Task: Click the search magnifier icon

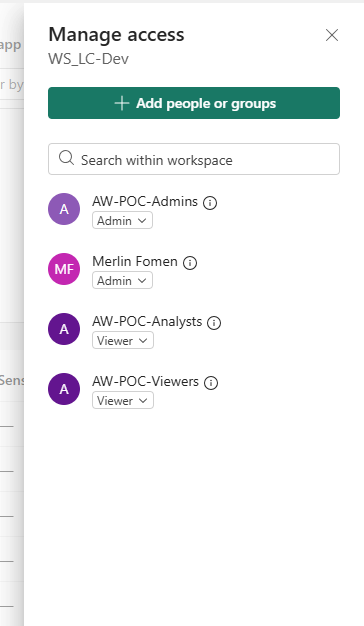Action: click(66, 158)
